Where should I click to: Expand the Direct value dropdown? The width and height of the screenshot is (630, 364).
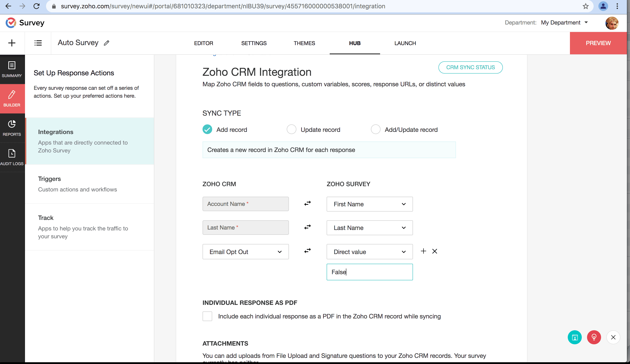tap(370, 252)
